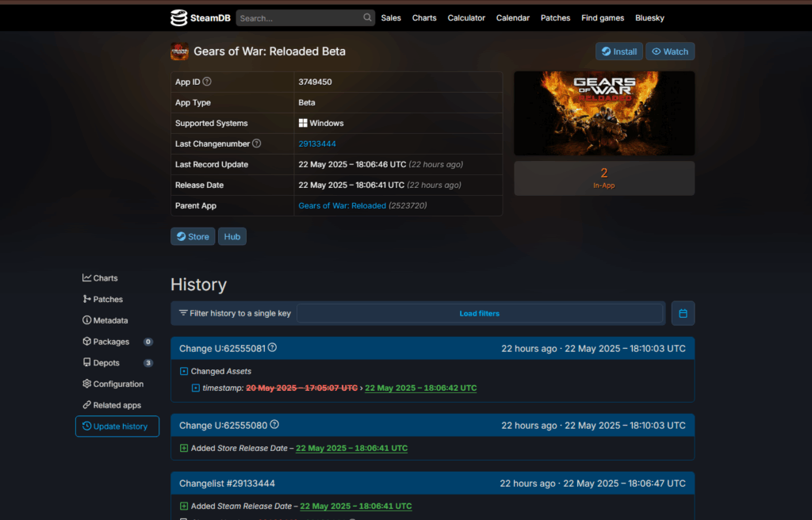Click the 2 In-App players box
The height and width of the screenshot is (520, 812).
click(x=604, y=178)
